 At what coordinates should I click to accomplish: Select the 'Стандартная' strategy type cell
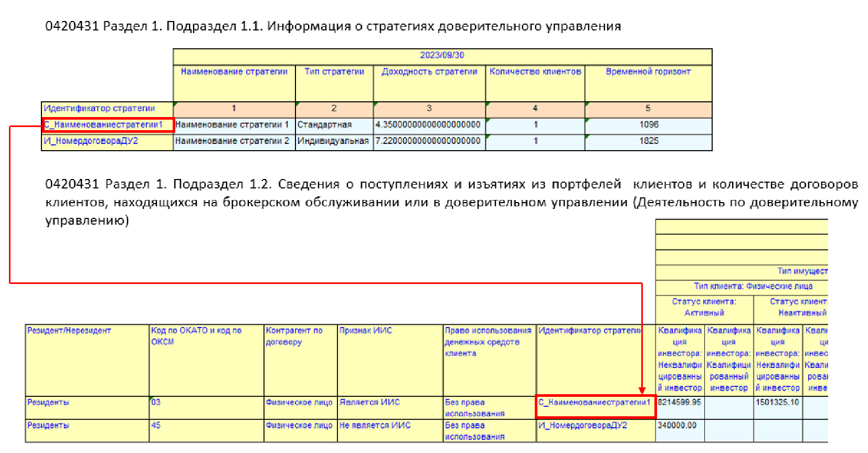[325, 125]
